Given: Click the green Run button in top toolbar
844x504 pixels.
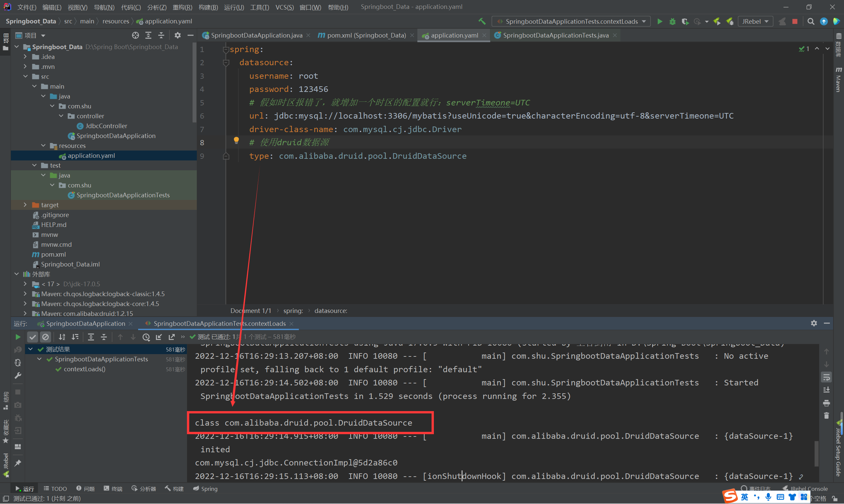Looking at the screenshot, I should tap(659, 21).
